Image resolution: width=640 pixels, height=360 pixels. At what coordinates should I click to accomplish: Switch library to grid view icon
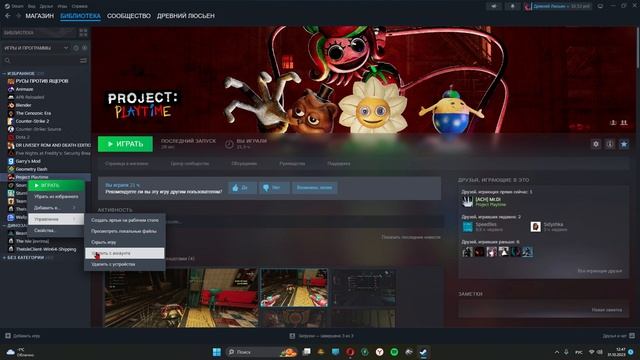point(83,33)
